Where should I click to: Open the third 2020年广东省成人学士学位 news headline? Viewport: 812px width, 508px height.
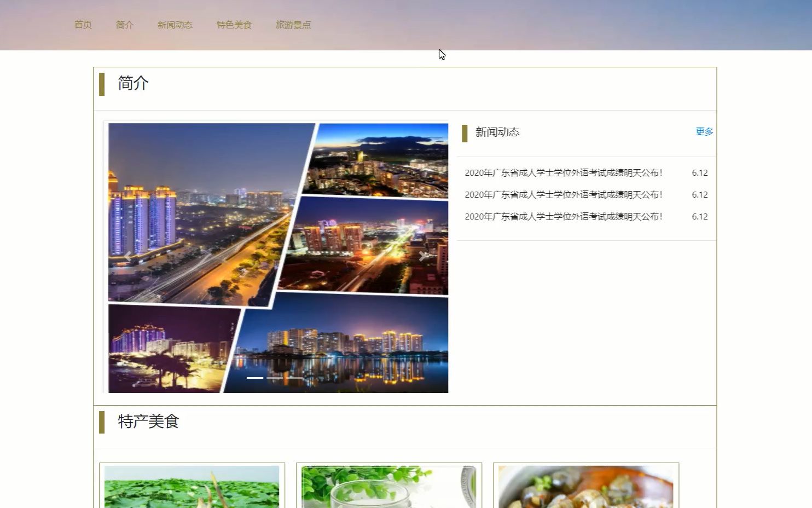tap(564, 216)
